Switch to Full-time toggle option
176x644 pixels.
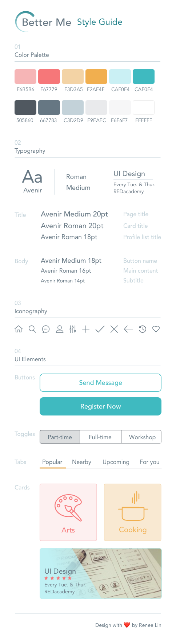100,437
